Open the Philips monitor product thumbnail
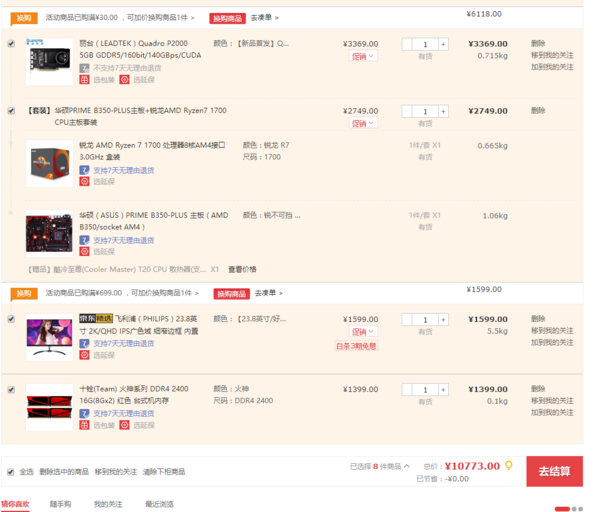600x512 pixels. pos(49,337)
